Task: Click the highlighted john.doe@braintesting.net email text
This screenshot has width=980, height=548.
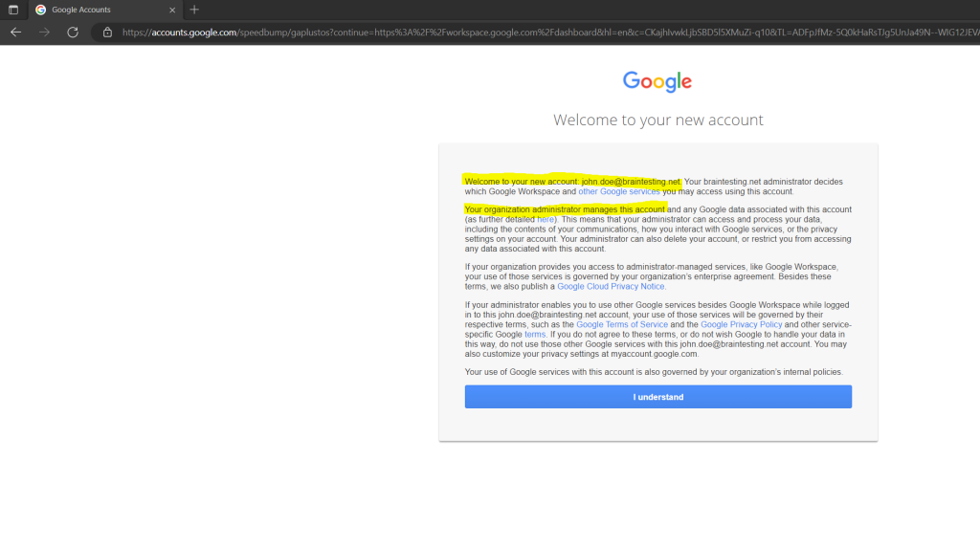Action: pyautogui.click(x=631, y=182)
